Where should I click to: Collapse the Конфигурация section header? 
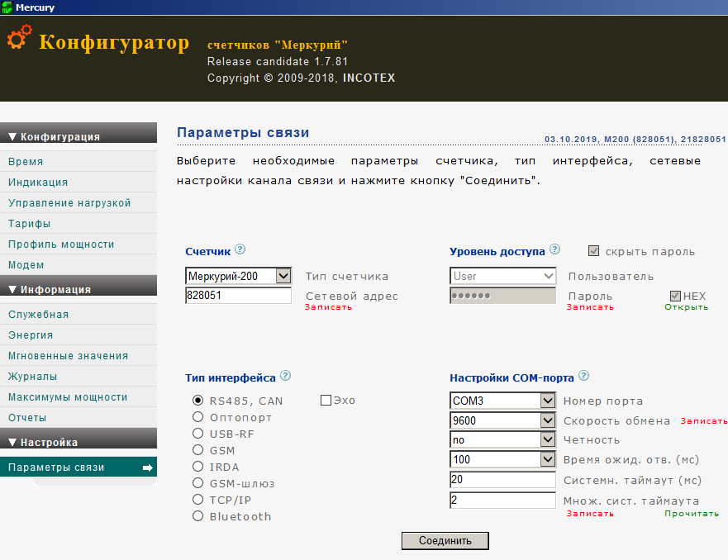(x=79, y=133)
